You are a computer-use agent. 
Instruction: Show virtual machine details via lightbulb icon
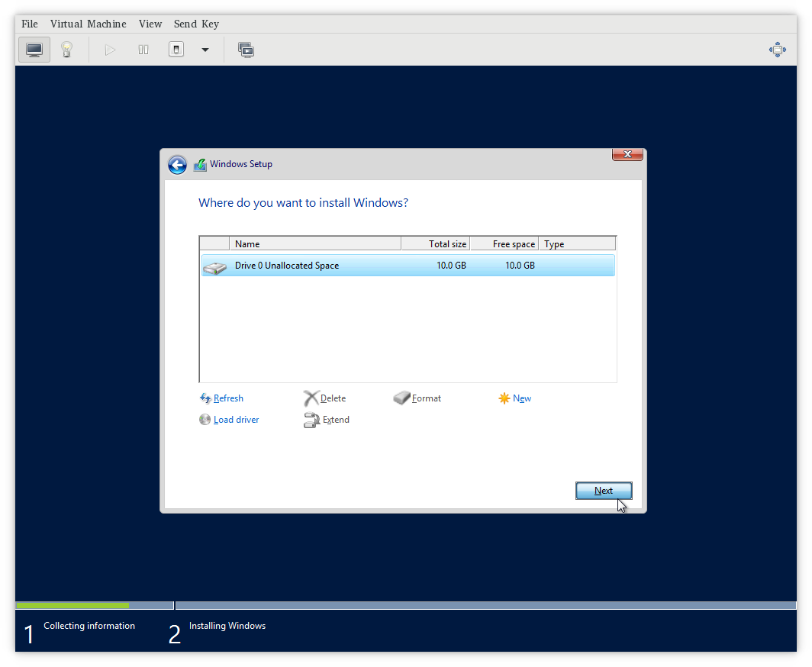click(67, 49)
